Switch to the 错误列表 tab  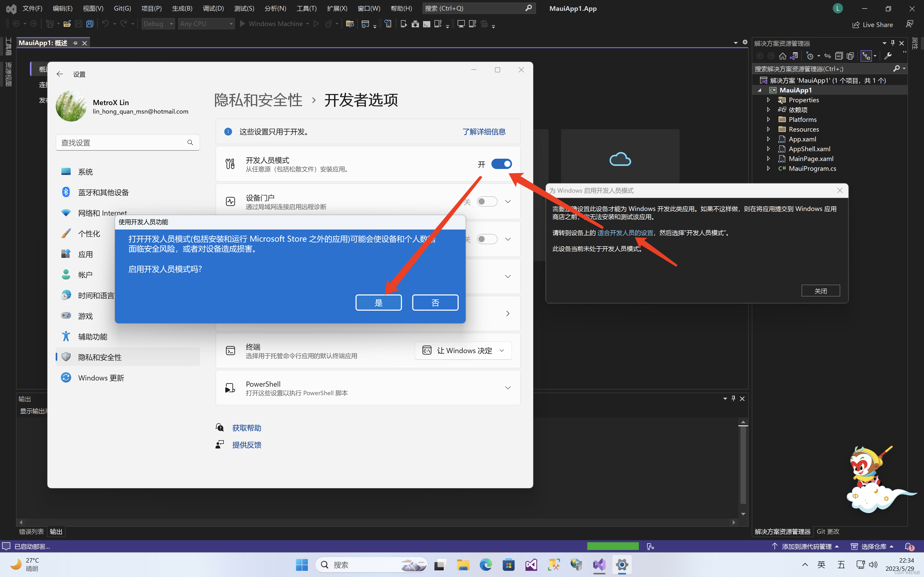31,531
